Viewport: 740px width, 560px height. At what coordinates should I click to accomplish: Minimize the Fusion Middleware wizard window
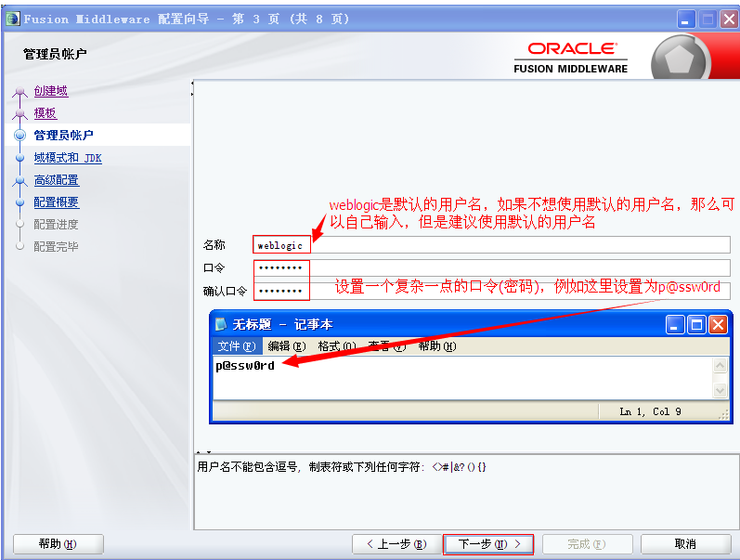[x=686, y=20]
